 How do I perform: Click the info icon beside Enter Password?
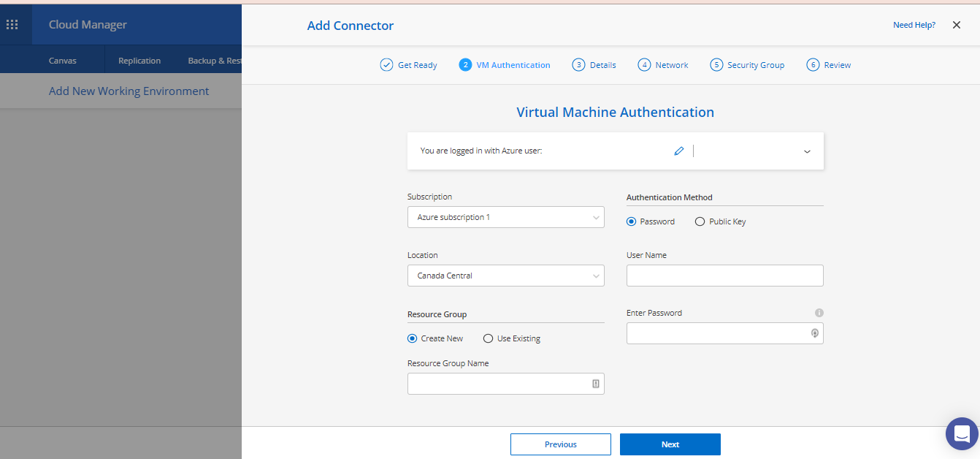click(819, 313)
